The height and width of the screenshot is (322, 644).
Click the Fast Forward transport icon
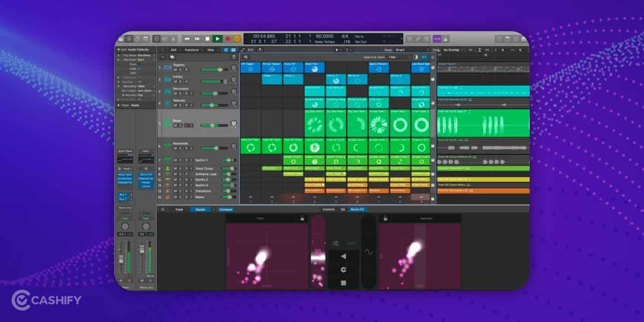[197, 38]
